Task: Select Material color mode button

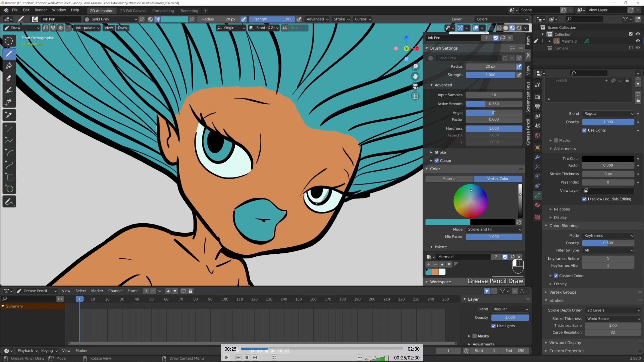Action: 449,178
